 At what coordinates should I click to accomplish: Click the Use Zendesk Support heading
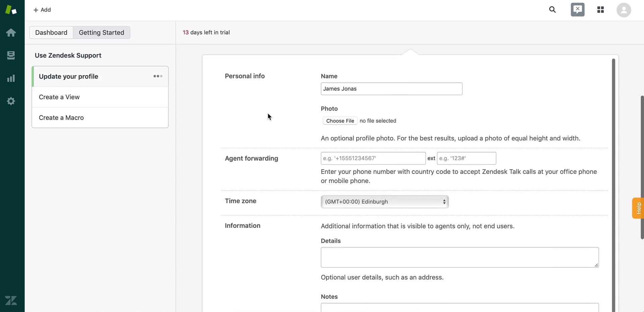68,55
